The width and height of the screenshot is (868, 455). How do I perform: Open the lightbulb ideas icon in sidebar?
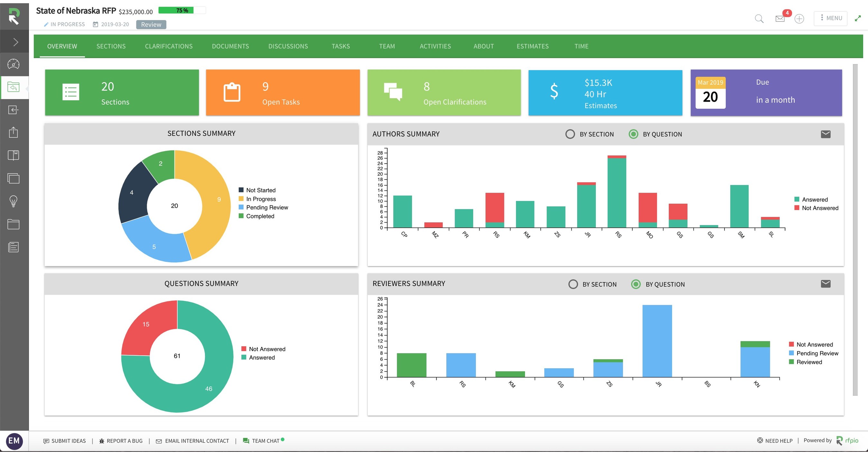(14, 201)
